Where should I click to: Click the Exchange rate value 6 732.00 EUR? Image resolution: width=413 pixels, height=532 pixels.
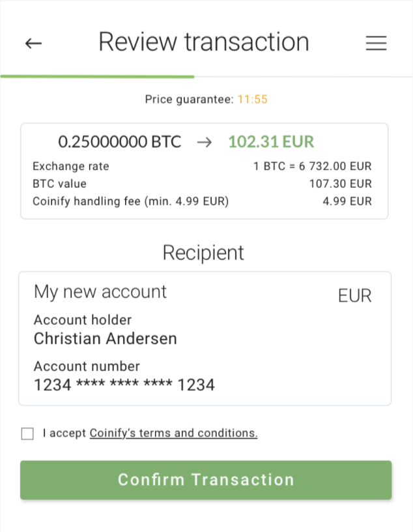335,166
